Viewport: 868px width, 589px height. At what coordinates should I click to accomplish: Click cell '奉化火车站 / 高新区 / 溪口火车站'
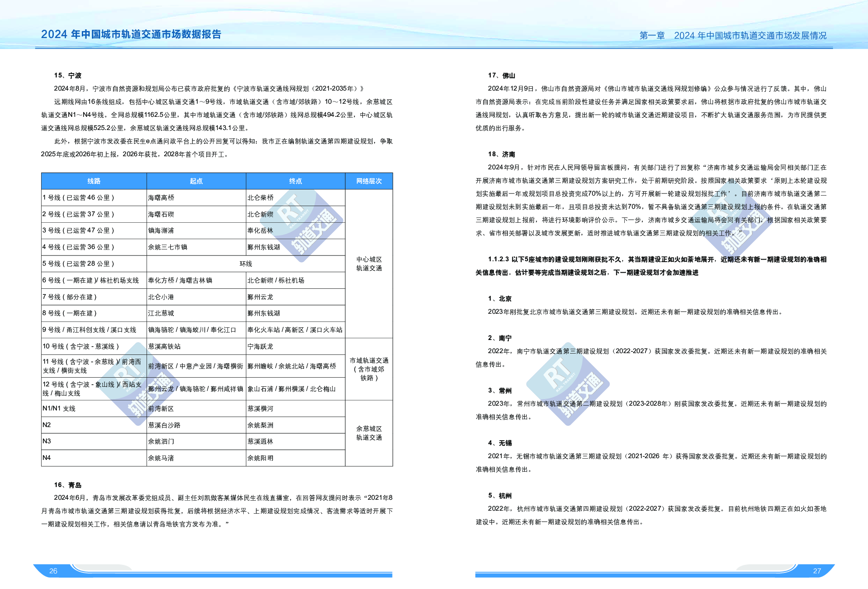(295, 330)
